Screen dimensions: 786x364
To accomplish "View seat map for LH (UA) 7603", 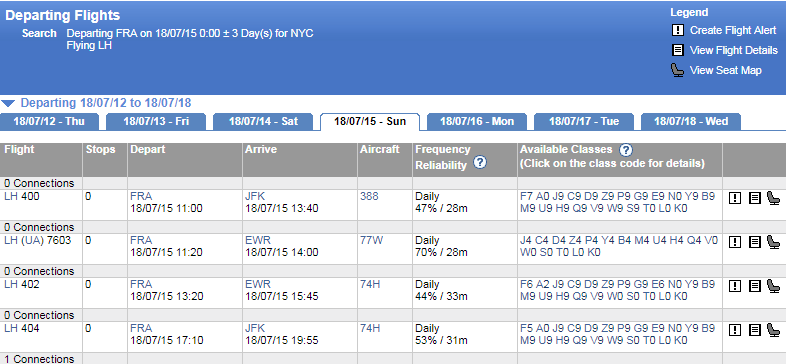I will (773, 242).
